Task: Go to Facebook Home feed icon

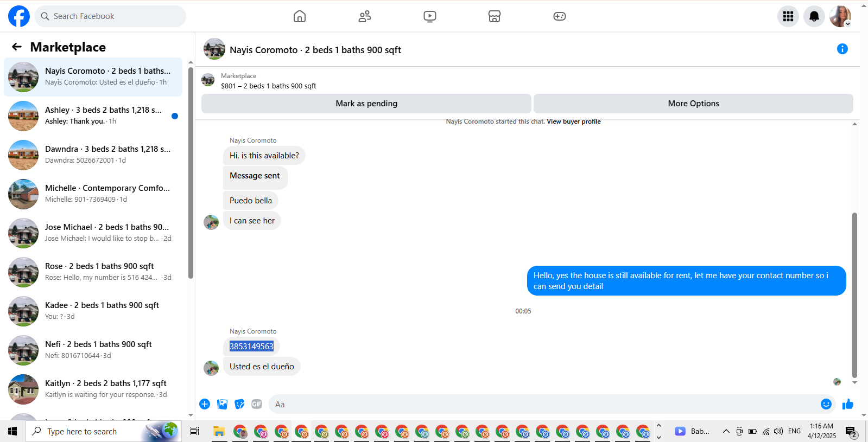Action: click(300, 16)
